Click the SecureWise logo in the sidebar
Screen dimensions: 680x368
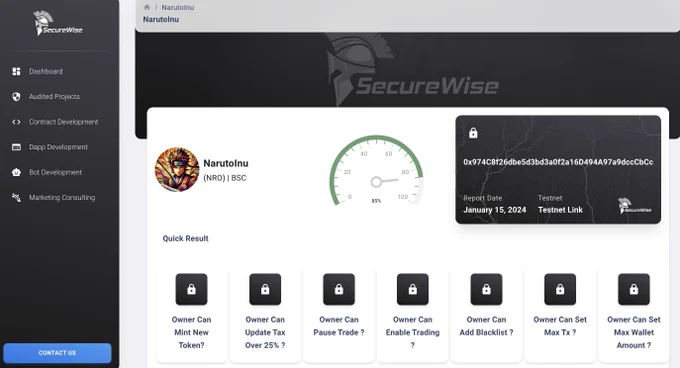(x=58, y=23)
